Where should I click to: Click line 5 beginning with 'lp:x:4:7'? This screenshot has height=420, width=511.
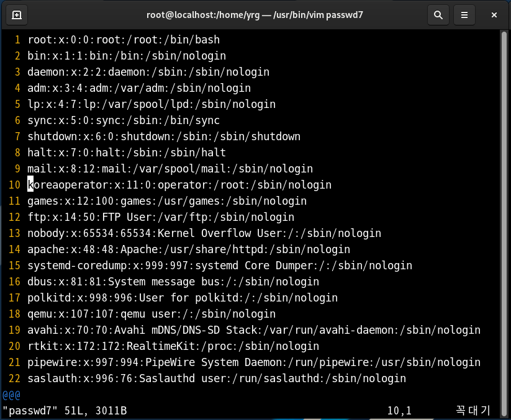151,104
